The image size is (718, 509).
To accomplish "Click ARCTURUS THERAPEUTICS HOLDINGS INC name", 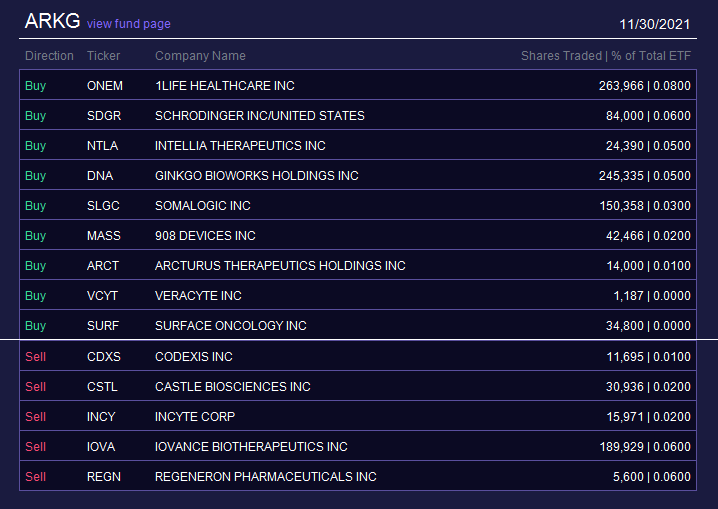I will pyautogui.click(x=280, y=265).
